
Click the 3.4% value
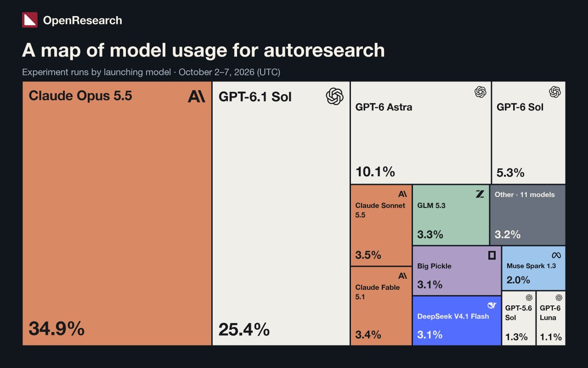pos(368,335)
